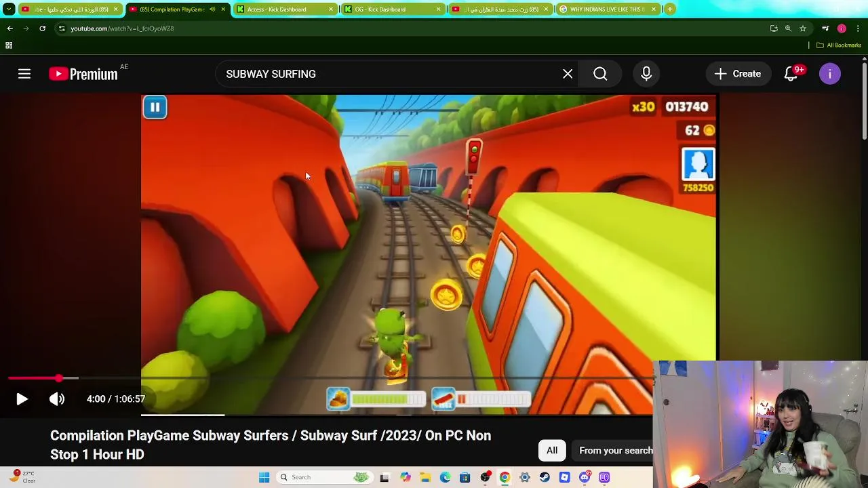Click the in-game pause button overlay
868x488 pixels.
(x=155, y=107)
